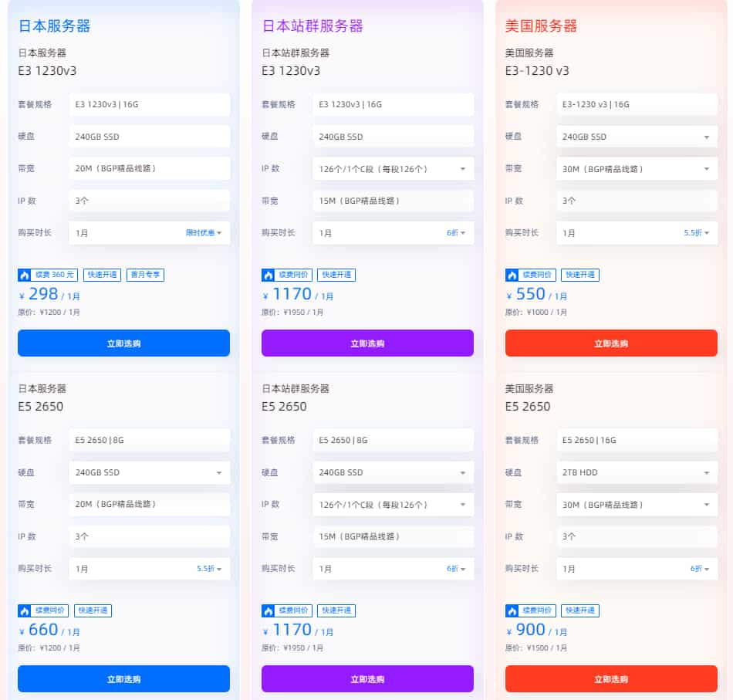Click 立即选购 on the Japan cluster E3 plan

point(367,343)
